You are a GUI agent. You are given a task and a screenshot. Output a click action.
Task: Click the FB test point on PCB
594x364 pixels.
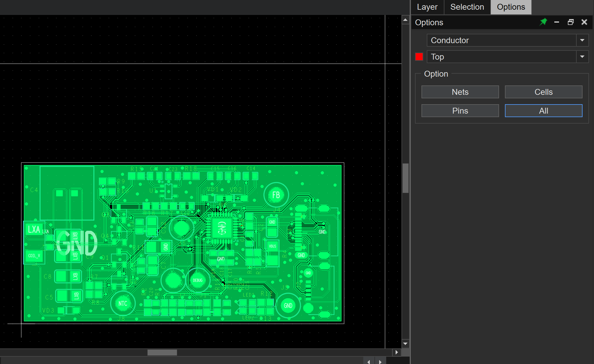click(276, 195)
